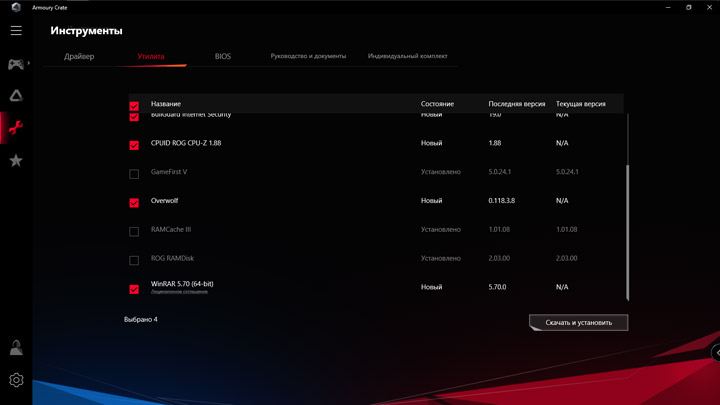Open the license agreement link under WinRAR

point(179,292)
